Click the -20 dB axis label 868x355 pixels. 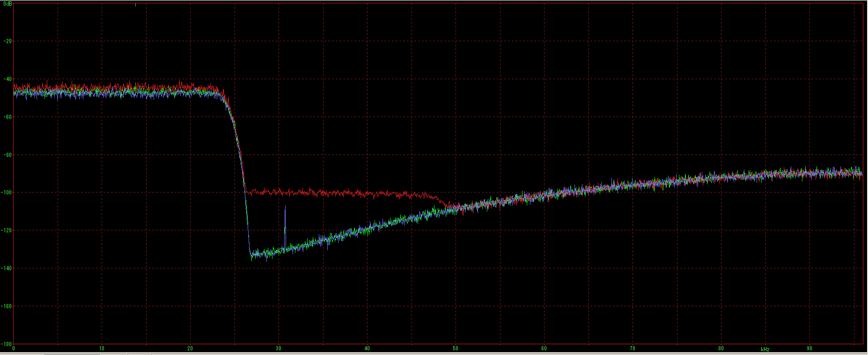tap(7, 41)
